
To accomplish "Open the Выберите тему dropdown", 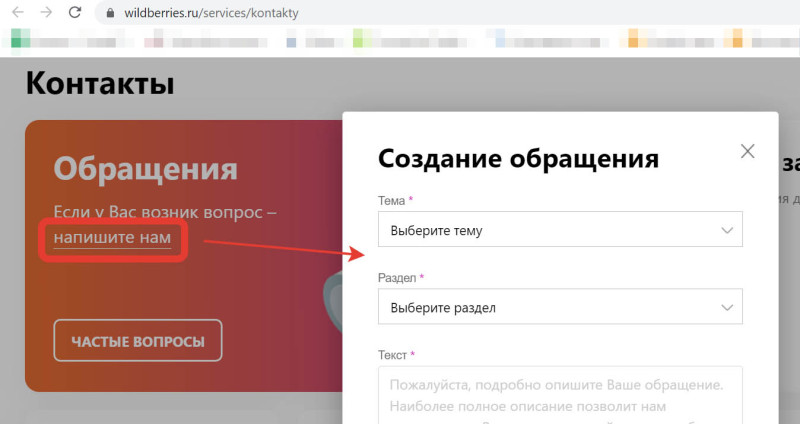I will 560,230.
